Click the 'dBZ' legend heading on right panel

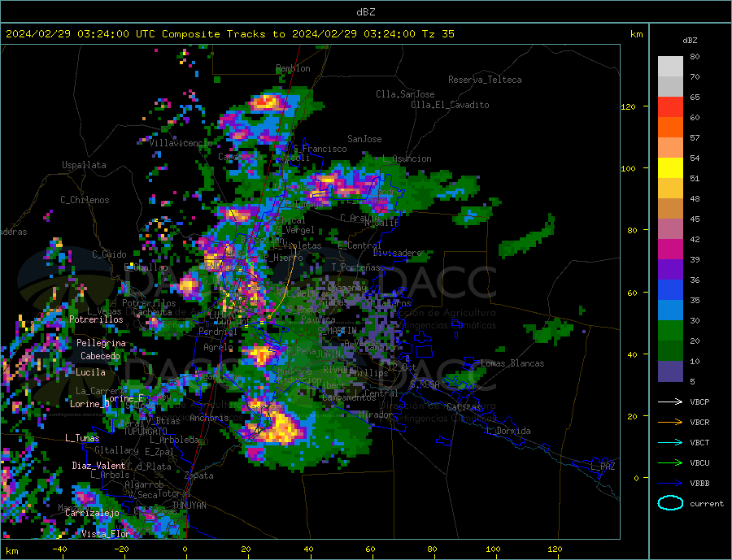coord(690,41)
